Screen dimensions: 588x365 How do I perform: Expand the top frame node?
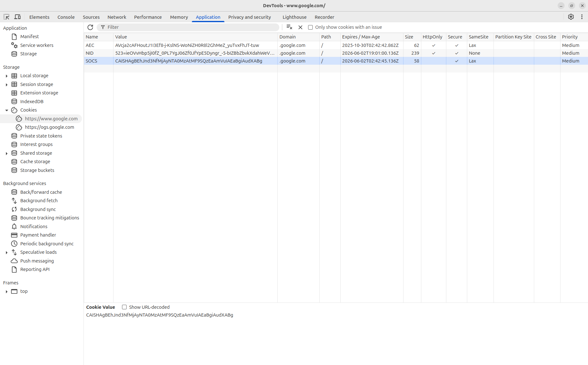click(x=7, y=292)
